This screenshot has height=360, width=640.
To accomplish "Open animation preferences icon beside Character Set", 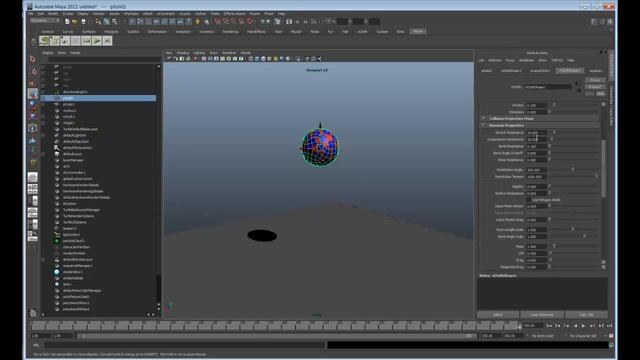I will tap(611, 336).
